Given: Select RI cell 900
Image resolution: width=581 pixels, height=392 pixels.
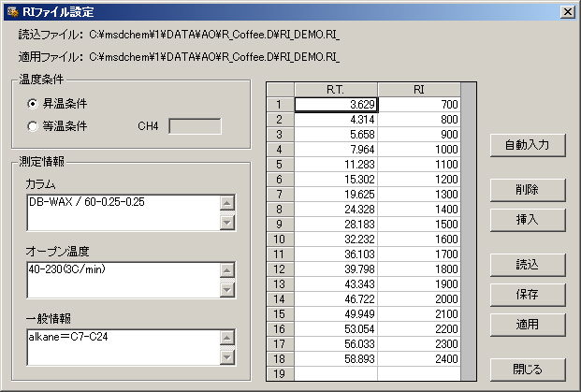Looking at the screenshot, I should [419, 135].
